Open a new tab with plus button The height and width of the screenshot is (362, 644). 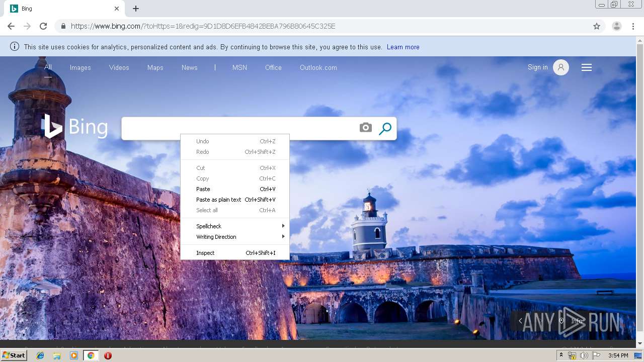136,9
